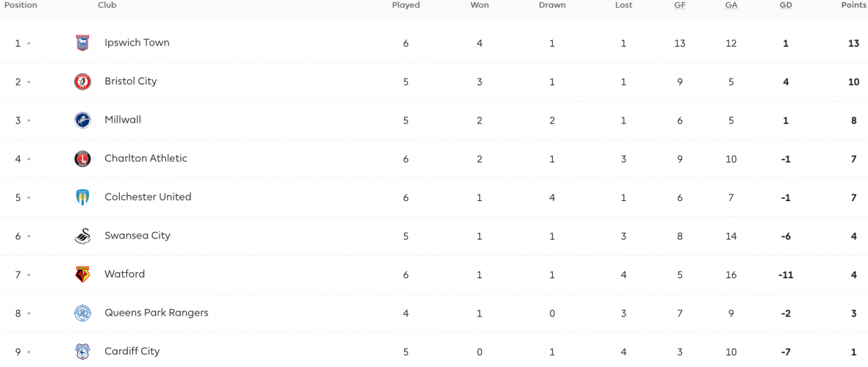
Task: Select the GA column header
Action: pos(731,6)
